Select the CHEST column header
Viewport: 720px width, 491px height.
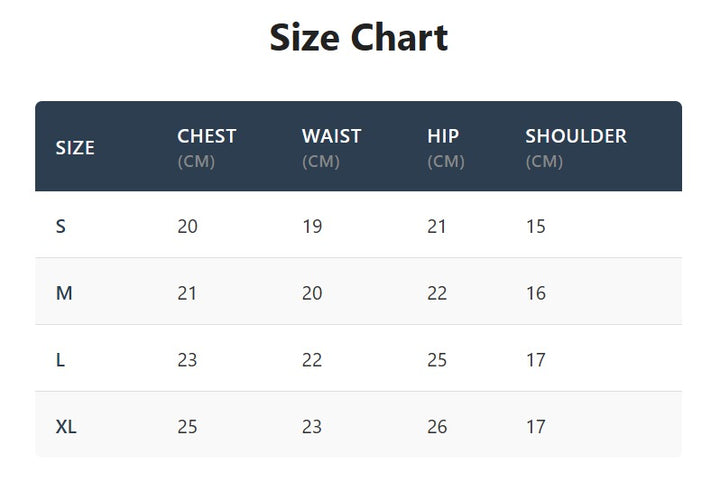[207, 136]
